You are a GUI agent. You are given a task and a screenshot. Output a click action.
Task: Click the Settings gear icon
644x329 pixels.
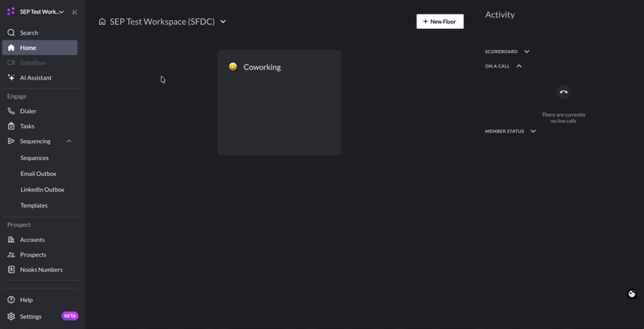11,317
